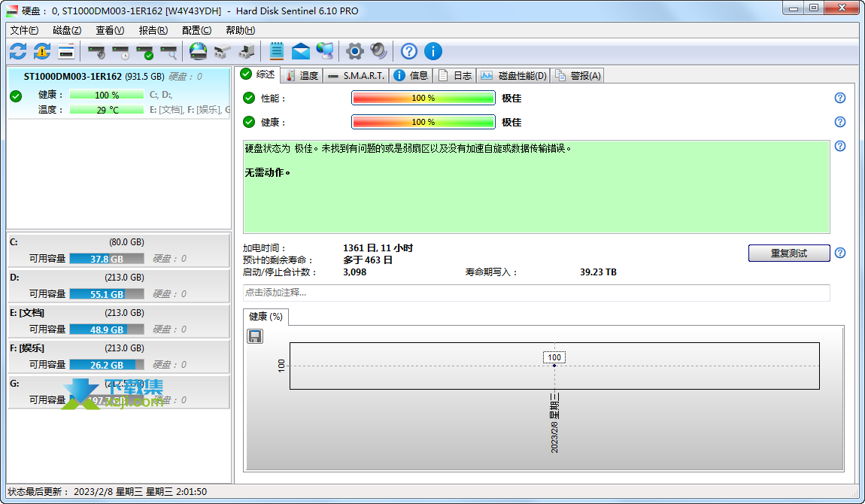Select the E: [文档] partition entry

(x=119, y=321)
